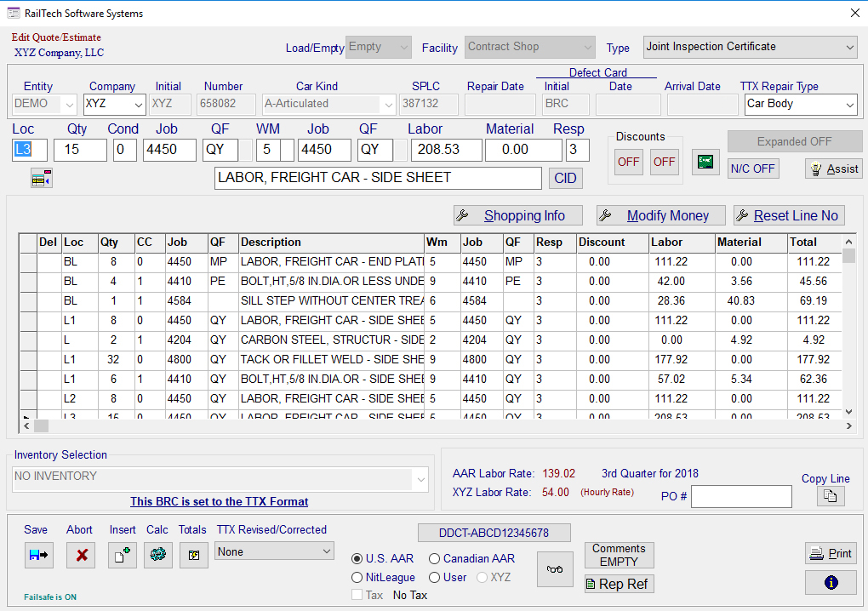Image resolution: width=868 pixels, height=611 pixels.
Task: Click the Total column header
Action: (x=814, y=243)
